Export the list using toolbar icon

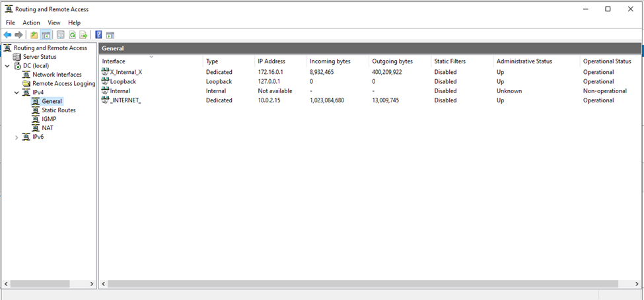tap(83, 35)
